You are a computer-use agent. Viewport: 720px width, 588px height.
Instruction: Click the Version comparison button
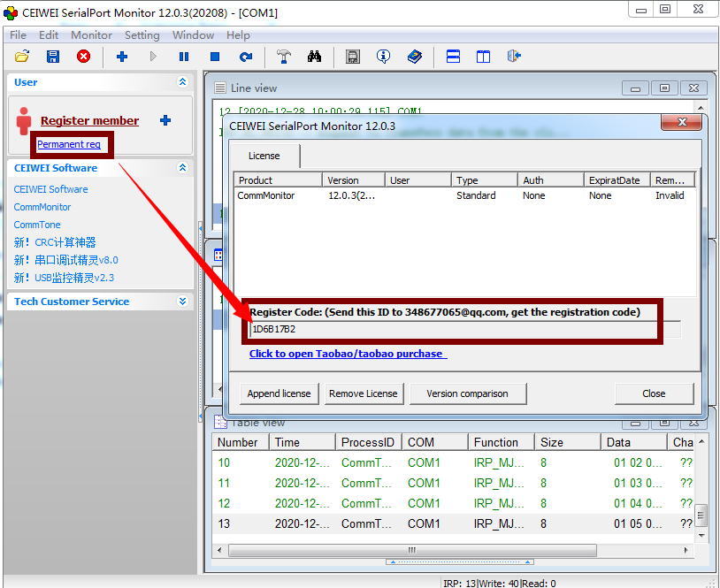(x=467, y=393)
